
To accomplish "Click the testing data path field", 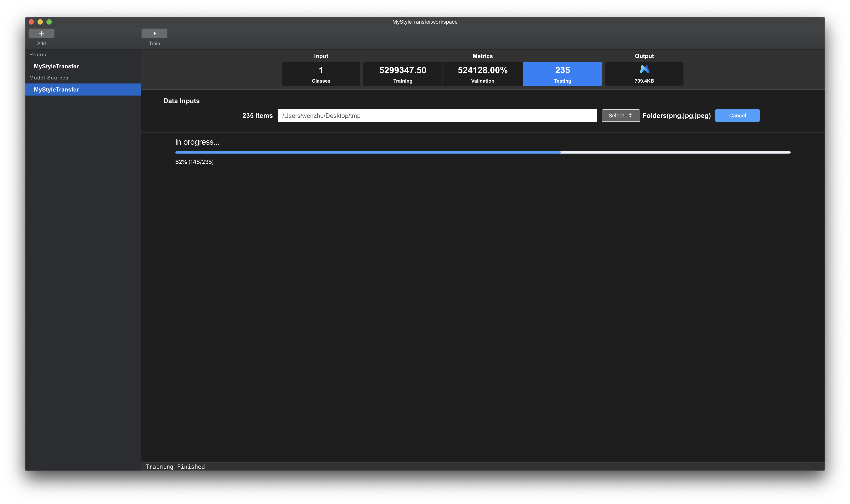I will pos(437,116).
